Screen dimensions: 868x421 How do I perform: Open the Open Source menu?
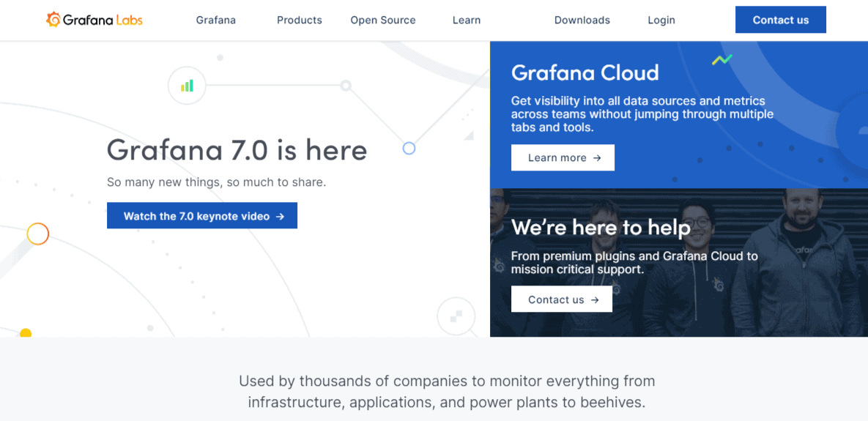coord(383,20)
